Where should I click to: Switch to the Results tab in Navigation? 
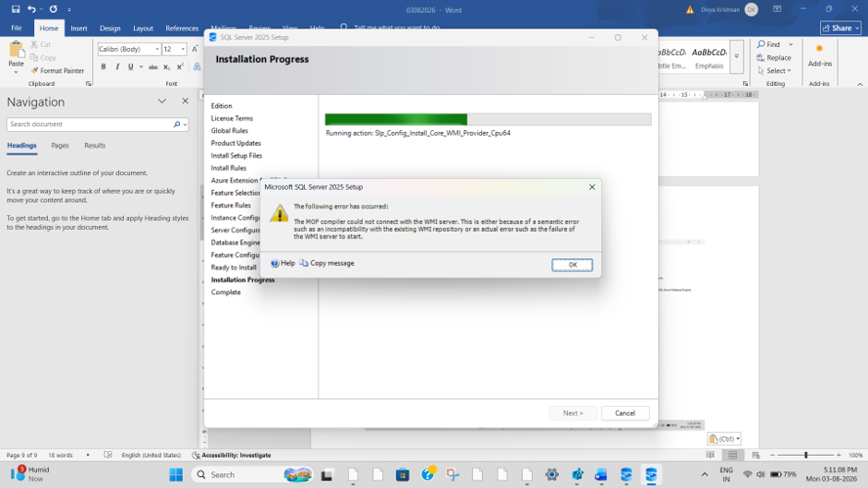(95, 146)
